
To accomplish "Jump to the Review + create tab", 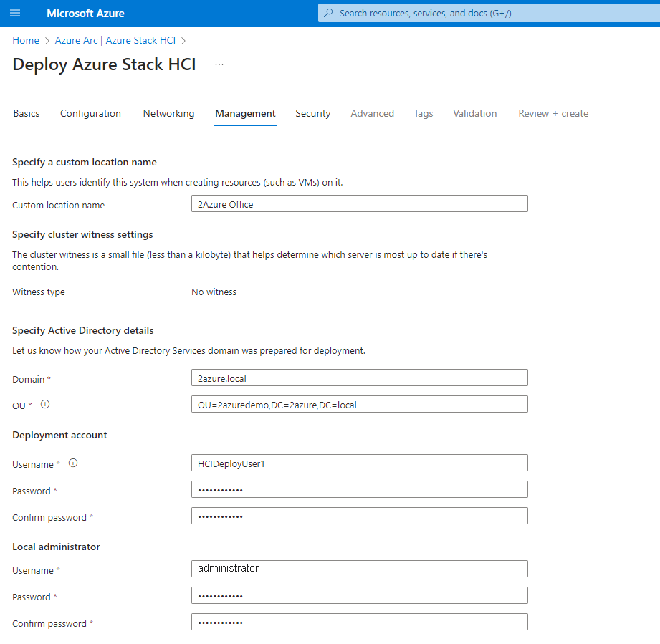I will click(x=553, y=113).
